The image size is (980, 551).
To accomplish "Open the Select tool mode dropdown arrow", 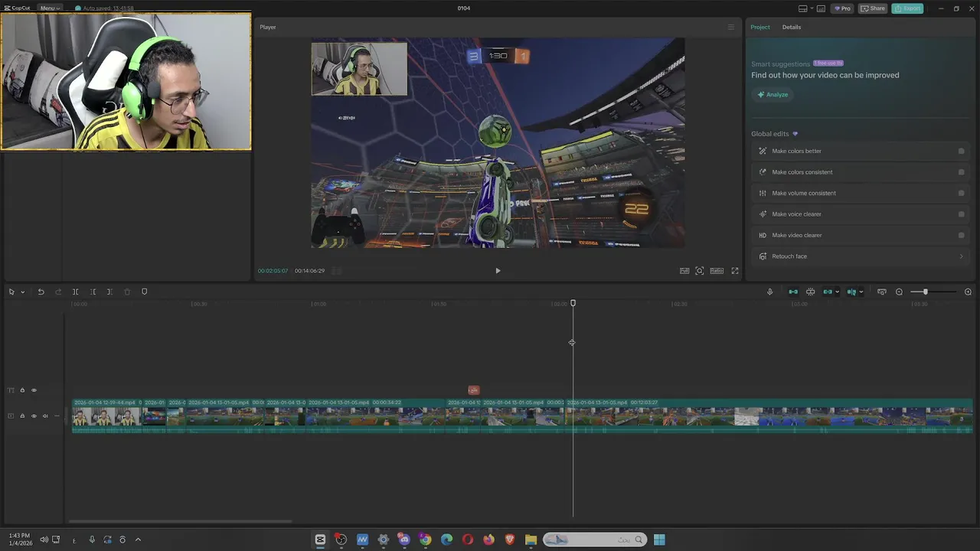I will (x=23, y=292).
